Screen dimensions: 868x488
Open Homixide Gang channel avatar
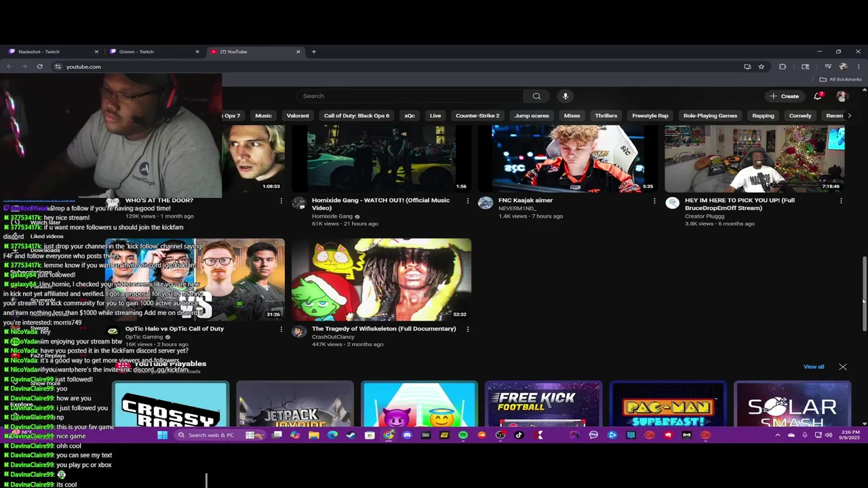point(299,203)
